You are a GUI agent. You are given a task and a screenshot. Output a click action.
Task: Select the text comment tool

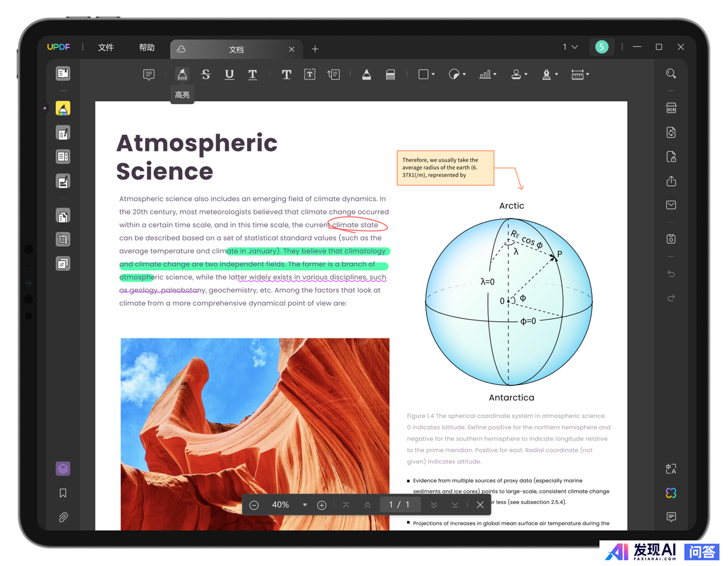287,75
